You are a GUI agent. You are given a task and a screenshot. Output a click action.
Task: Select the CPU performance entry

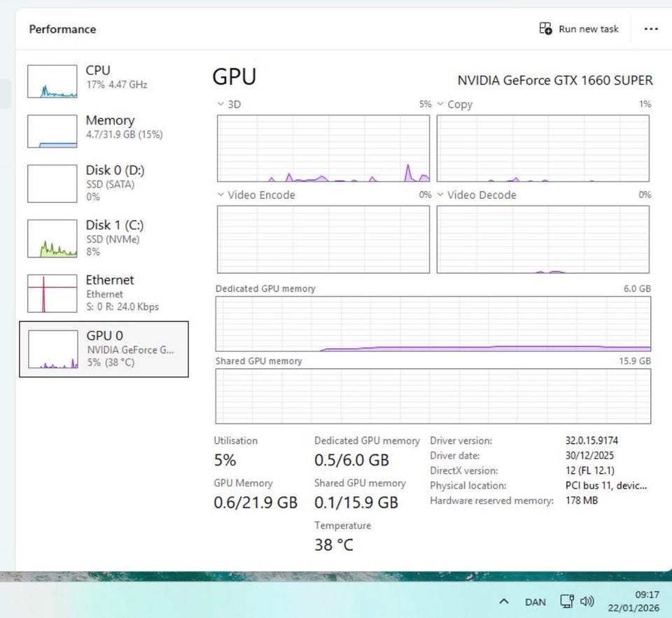coord(104,80)
